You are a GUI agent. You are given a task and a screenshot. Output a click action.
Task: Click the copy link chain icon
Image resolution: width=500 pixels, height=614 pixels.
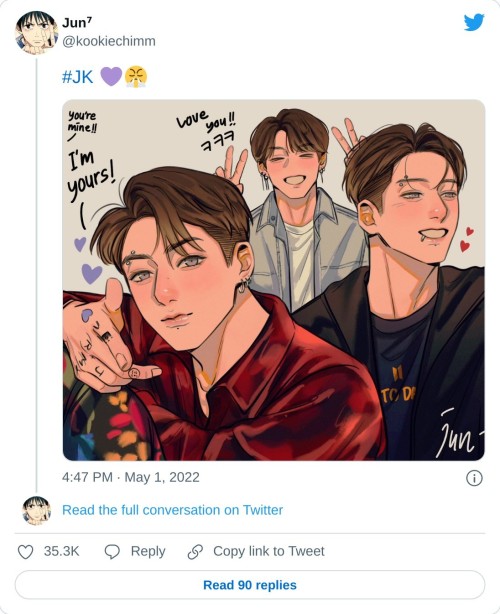coord(195,552)
